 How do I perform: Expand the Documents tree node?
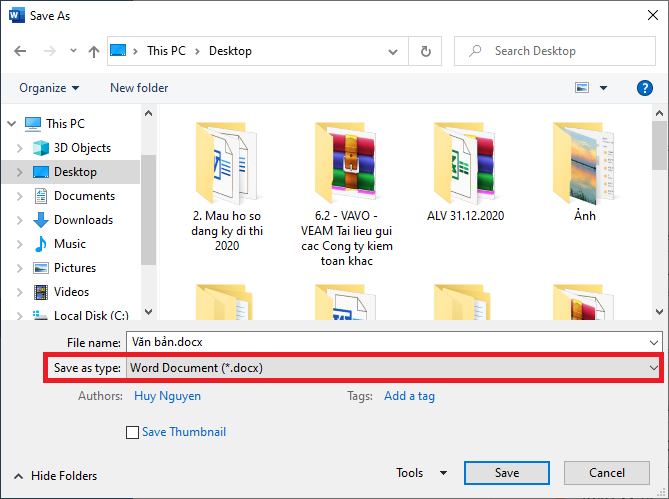coord(20,196)
